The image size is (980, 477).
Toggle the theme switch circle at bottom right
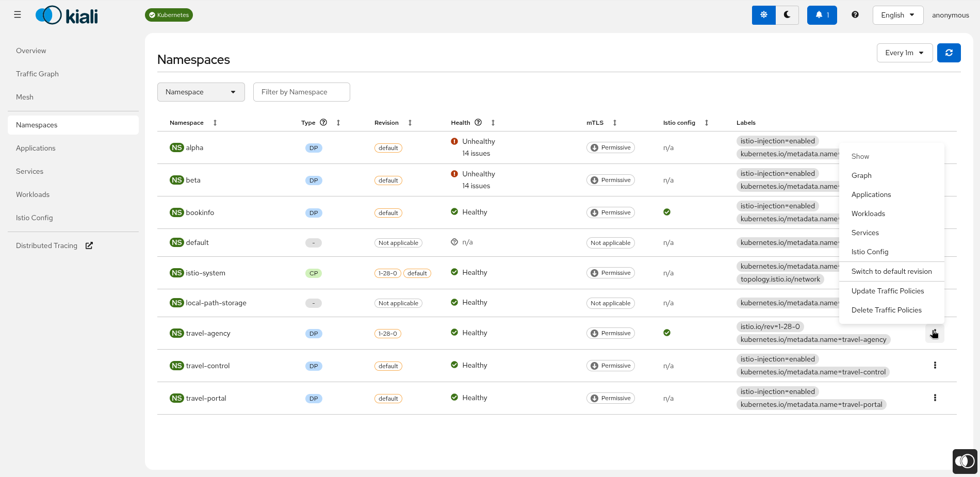[965, 461]
